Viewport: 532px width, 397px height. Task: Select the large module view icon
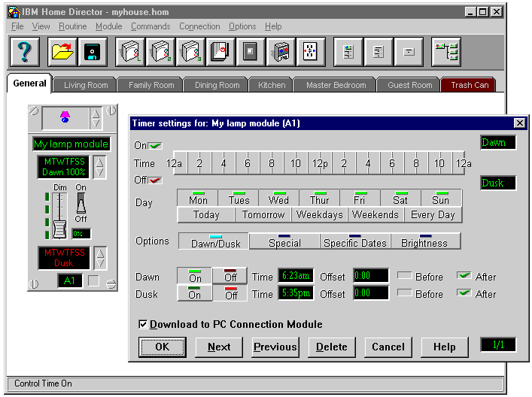click(x=348, y=52)
